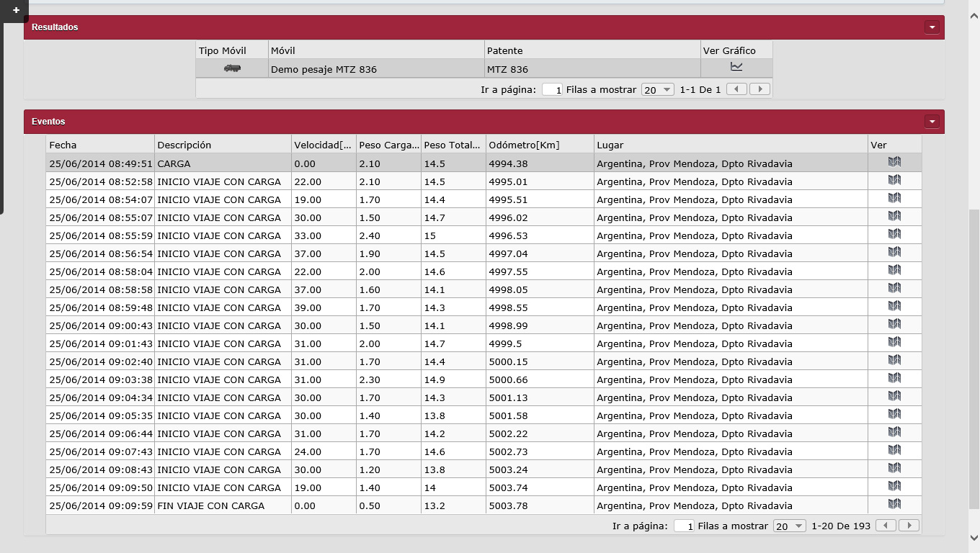Click the Peso Total value 14.9

click(435, 379)
